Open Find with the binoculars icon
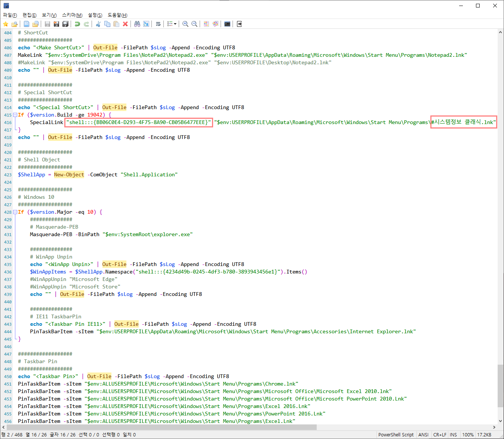 tap(137, 24)
